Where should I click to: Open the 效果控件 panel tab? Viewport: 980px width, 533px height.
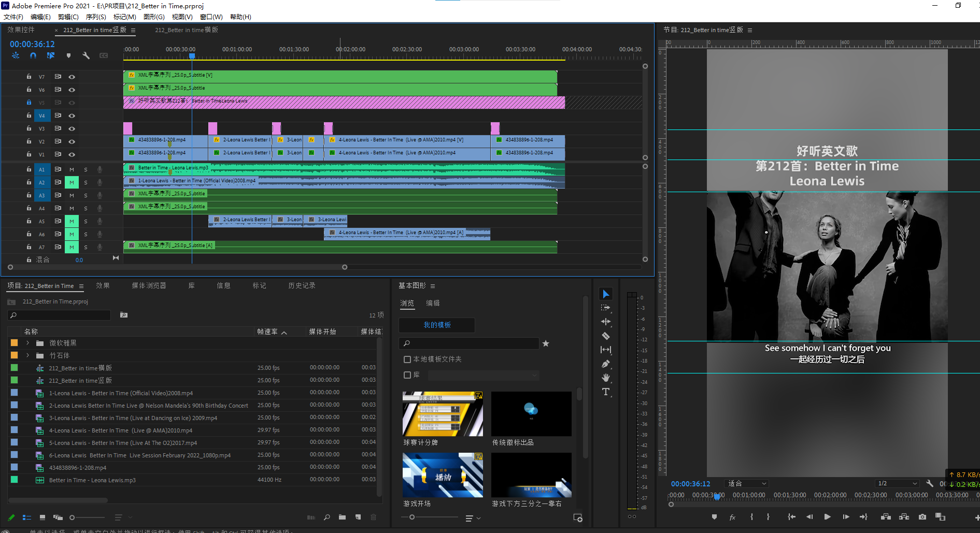tap(21, 30)
